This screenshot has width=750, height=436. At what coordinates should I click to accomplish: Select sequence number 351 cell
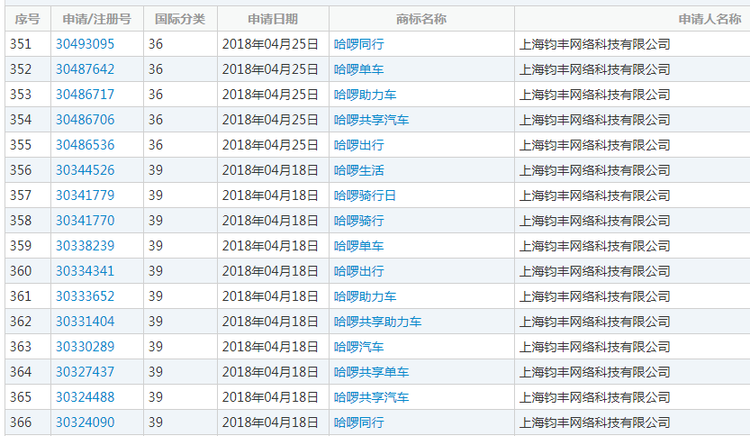tap(28, 44)
